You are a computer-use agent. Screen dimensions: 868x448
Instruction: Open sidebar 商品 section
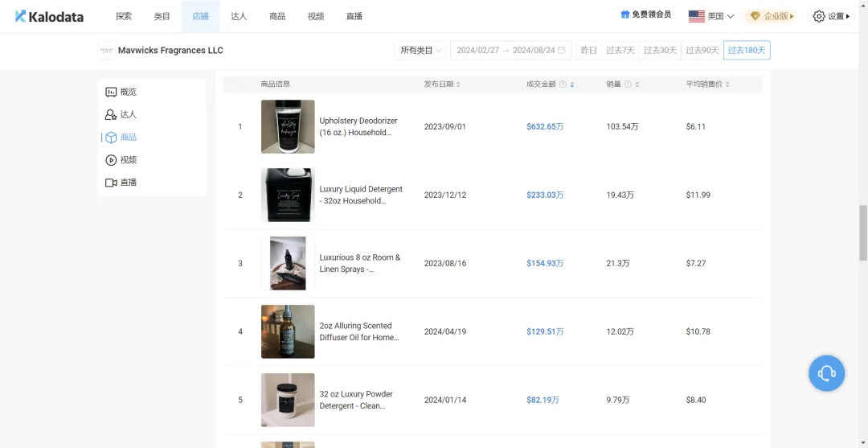click(121, 138)
